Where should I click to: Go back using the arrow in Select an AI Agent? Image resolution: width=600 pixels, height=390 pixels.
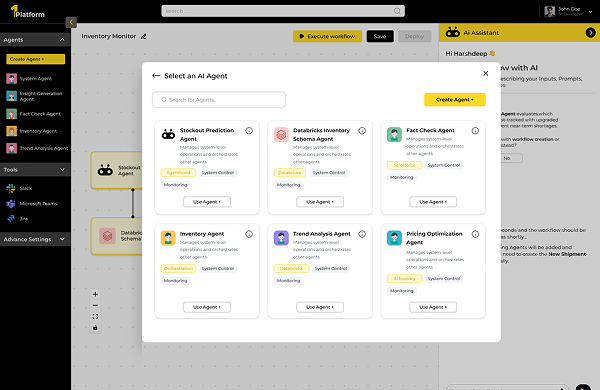click(156, 75)
